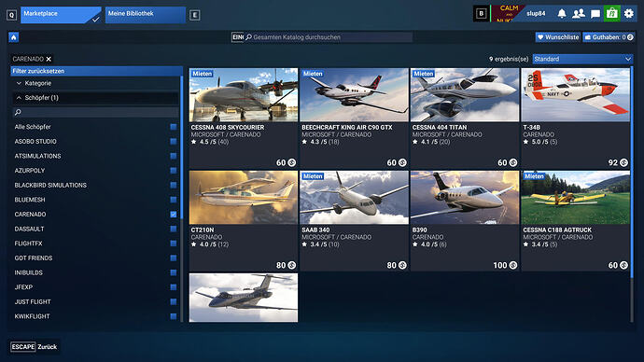644x362 pixels.
Task: Open the Saab 340 thumbnail
Action: pos(354,198)
